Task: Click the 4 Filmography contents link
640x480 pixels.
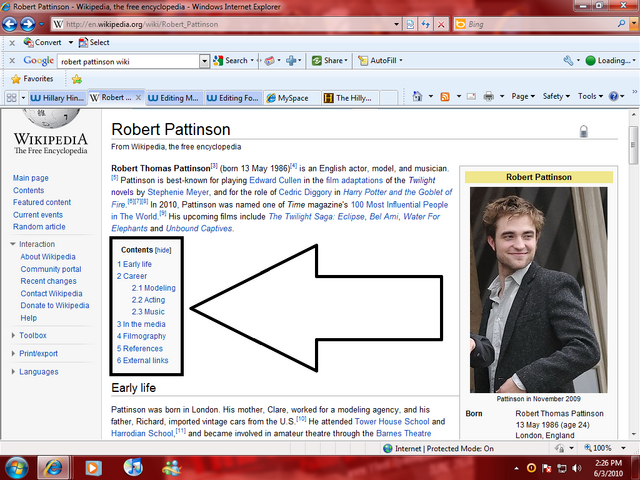Action: pyautogui.click(x=142, y=336)
